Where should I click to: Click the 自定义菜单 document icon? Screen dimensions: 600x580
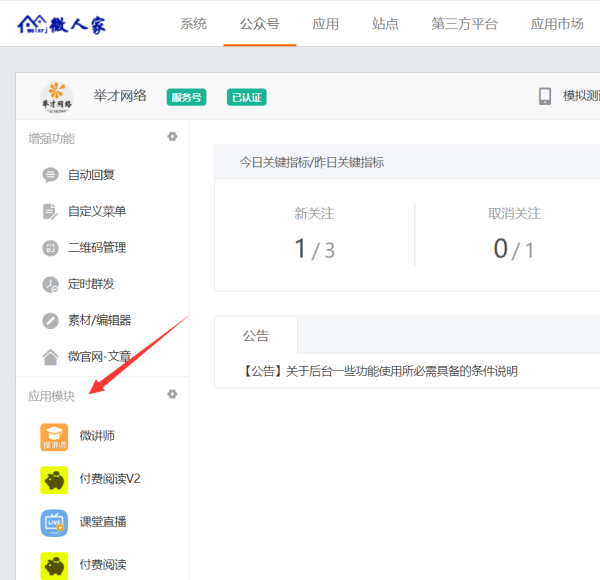[x=50, y=212]
